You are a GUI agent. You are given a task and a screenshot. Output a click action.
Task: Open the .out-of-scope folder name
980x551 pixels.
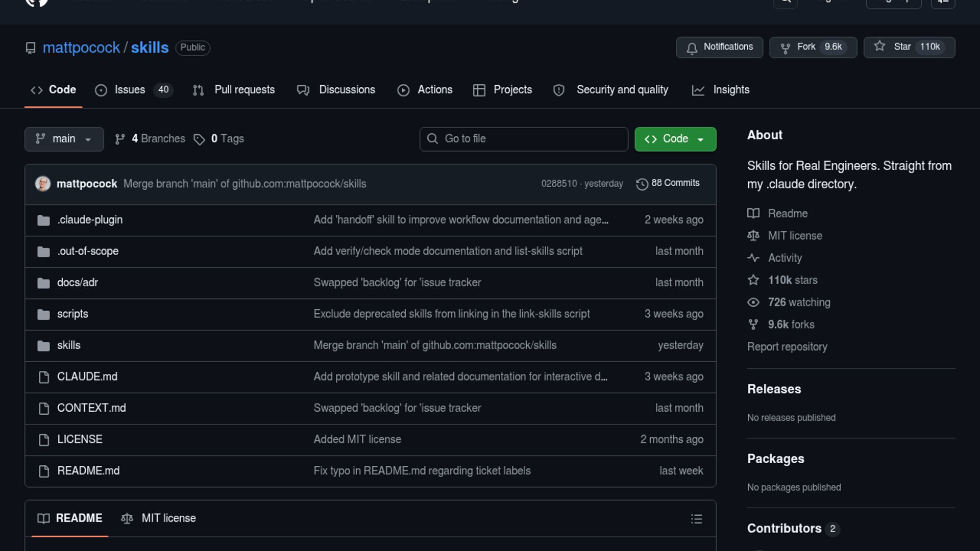pyautogui.click(x=88, y=251)
